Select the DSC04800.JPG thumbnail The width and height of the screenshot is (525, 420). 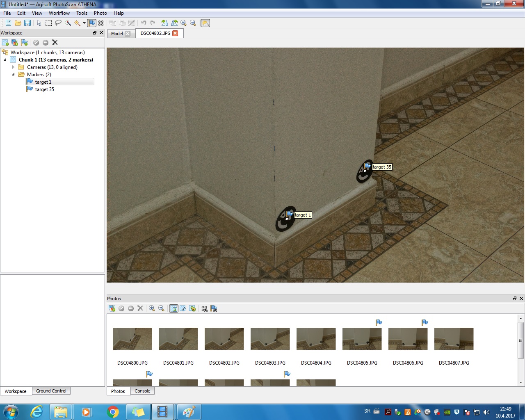[132, 339]
